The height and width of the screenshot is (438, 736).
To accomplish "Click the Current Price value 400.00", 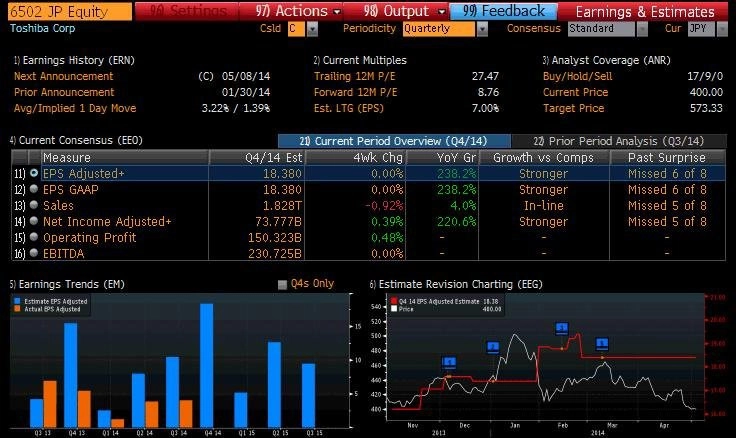I will pos(706,92).
